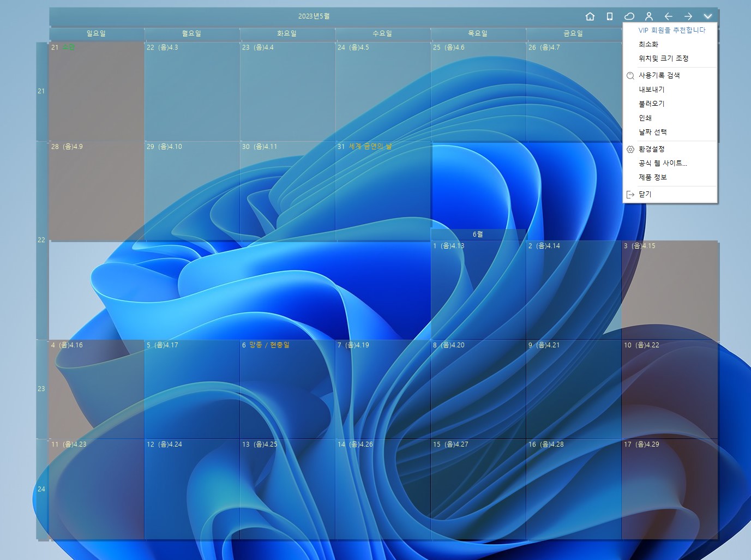Viewport: 751px width, 560px height.
Task: Click the '월요일' weekday header
Action: 192,34
